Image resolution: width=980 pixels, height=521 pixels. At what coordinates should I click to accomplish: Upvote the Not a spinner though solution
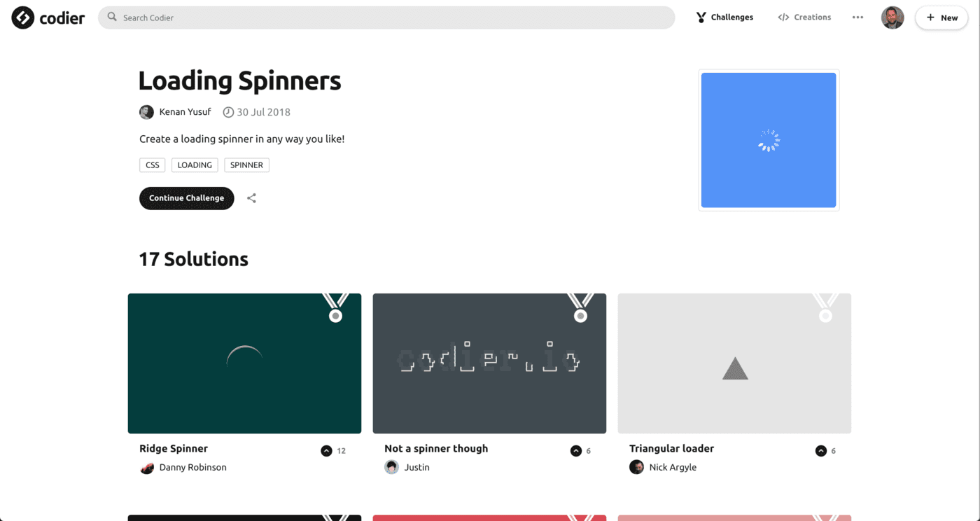click(575, 451)
